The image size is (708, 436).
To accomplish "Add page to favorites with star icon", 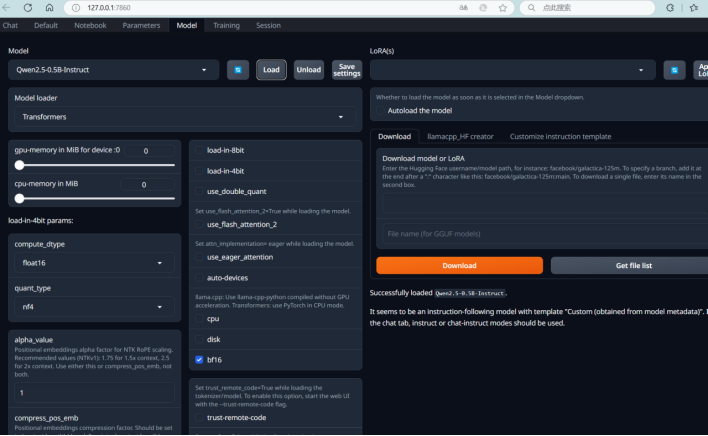I will click(x=503, y=8).
